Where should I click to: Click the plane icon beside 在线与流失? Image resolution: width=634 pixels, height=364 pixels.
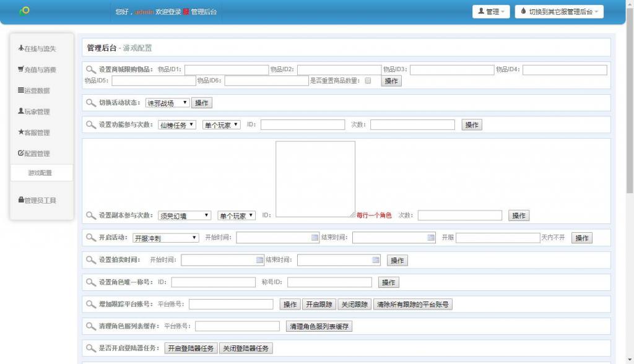click(x=21, y=48)
